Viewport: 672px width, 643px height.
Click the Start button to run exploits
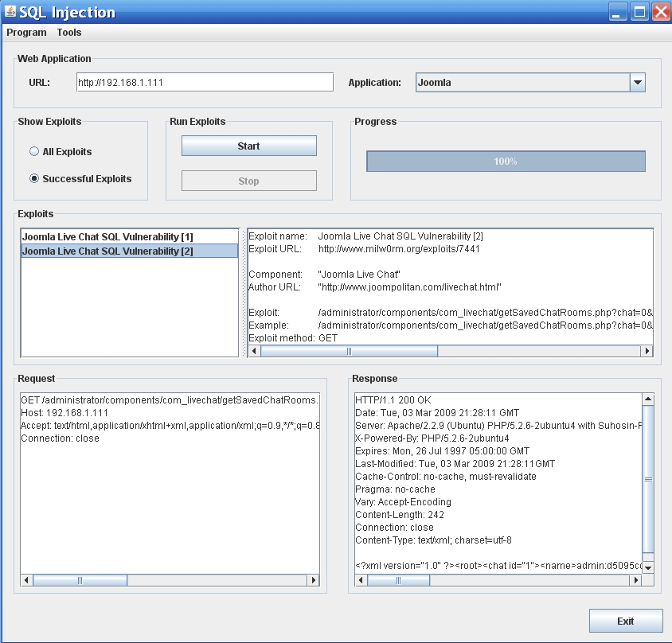click(249, 146)
